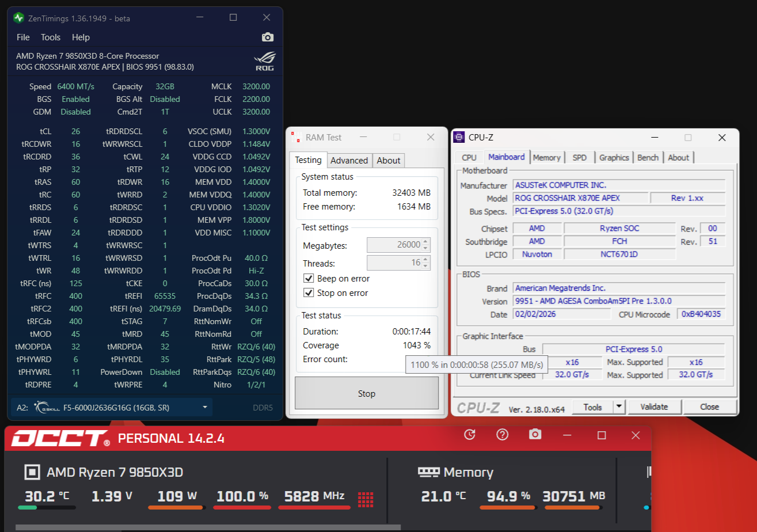Open the A2 memory module dropdown

coord(112,408)
